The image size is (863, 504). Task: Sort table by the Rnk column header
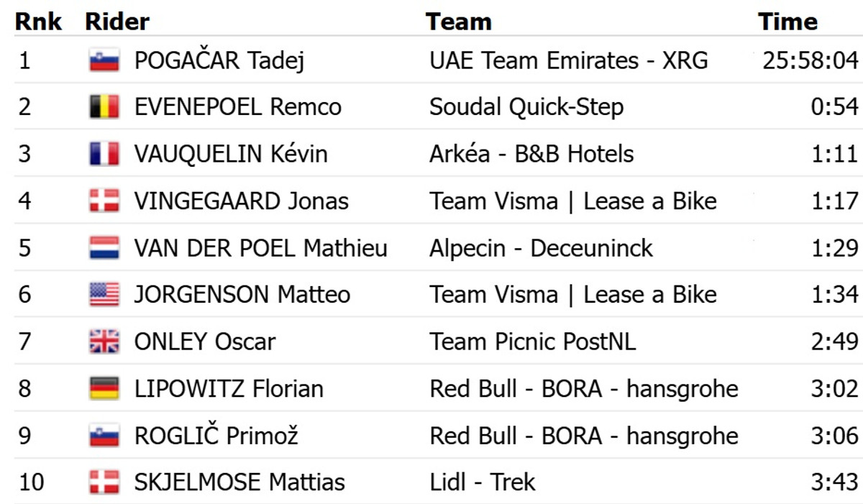tap(38, 22)
